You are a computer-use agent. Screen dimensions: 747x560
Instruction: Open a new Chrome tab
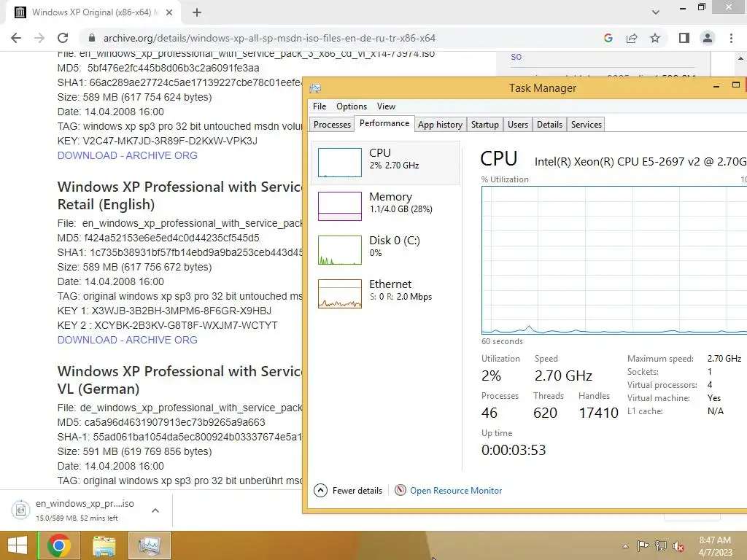pyautogui.click(x=197, y=12)
